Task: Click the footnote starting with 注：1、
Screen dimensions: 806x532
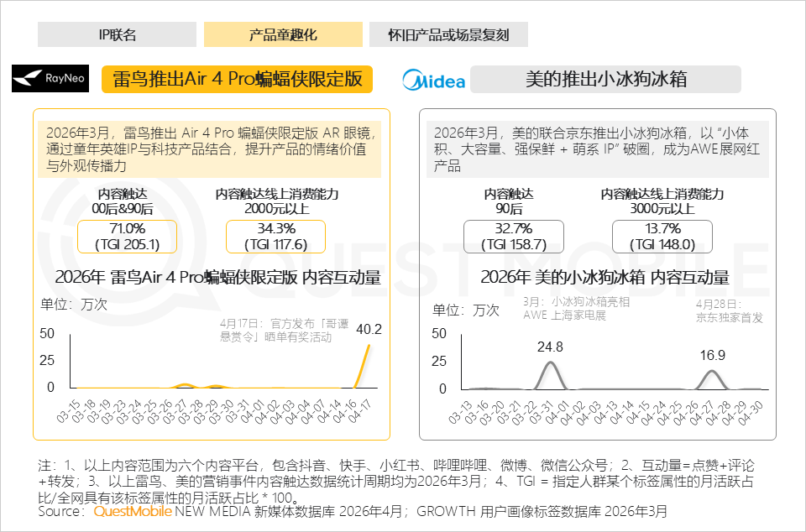Action: 395,482
